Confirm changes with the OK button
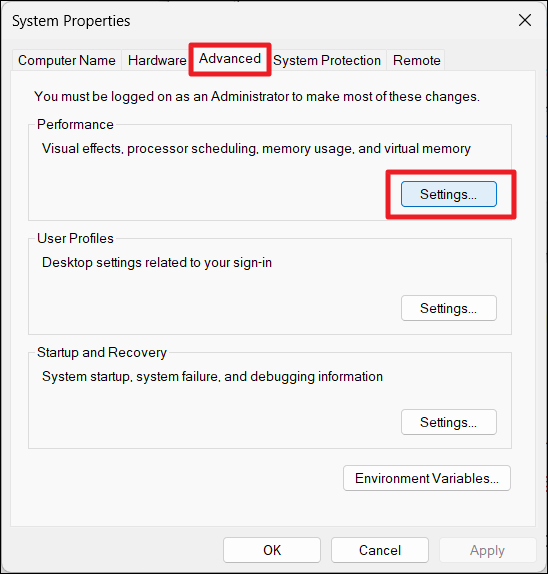The height and width of the screenshot is (574, 548). coord(272,550)
